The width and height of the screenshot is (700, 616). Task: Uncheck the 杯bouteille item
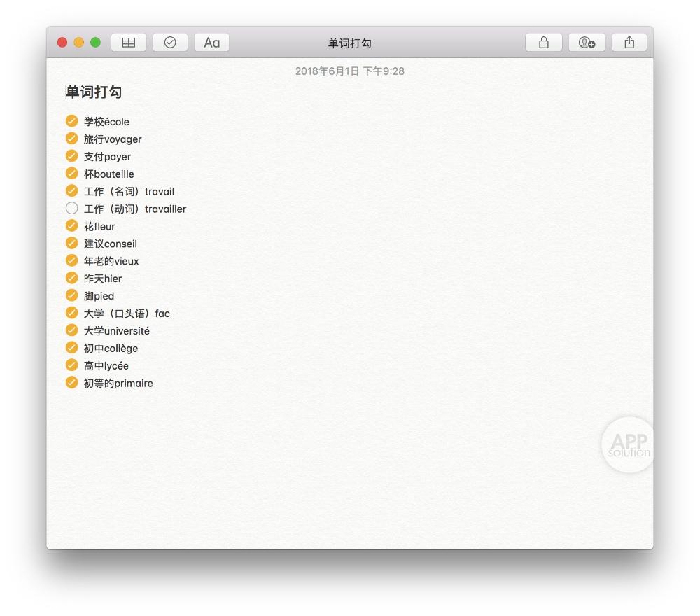click(72, 173)
